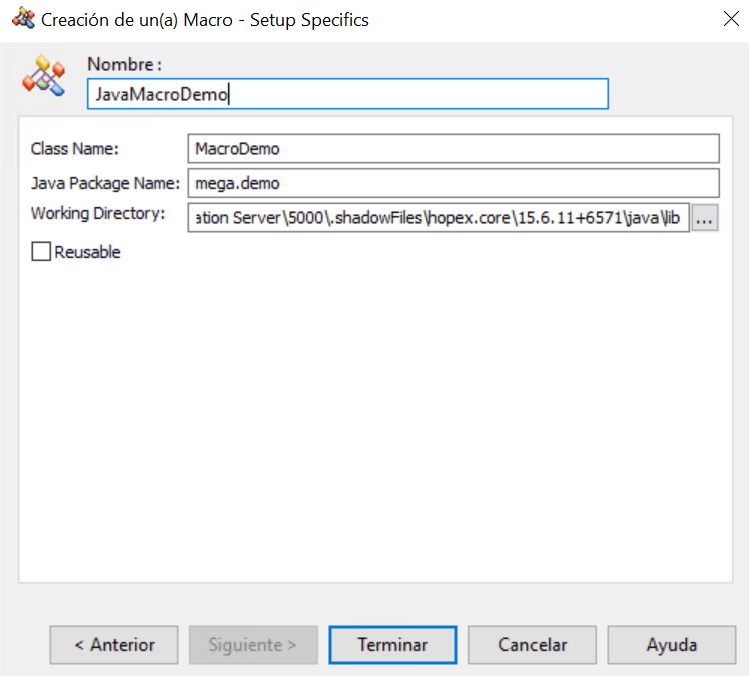The height and width of the screenshot is (676, 749).
Task: Click the 'Nombre :' label
Action: 125,64
